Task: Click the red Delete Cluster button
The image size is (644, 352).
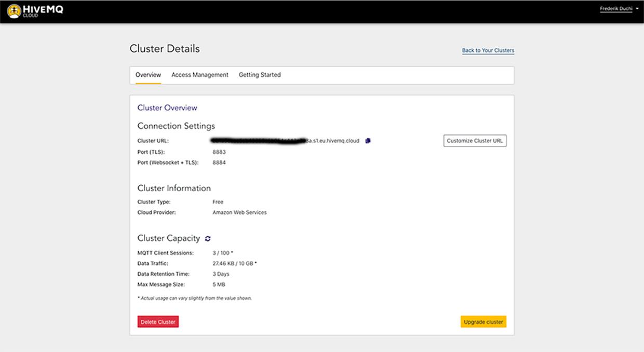Action: pos(158,322)
